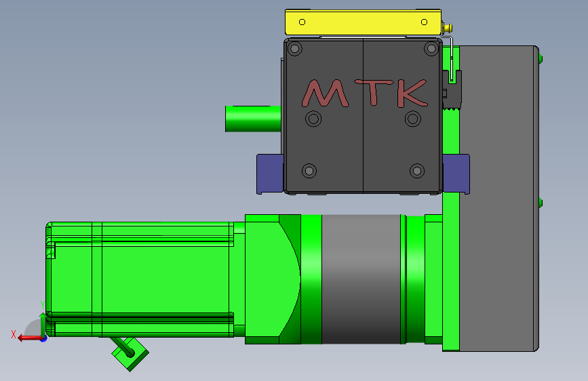
Task: Click the red X axis of the orientation triad
Action: [x=29, y=338]
